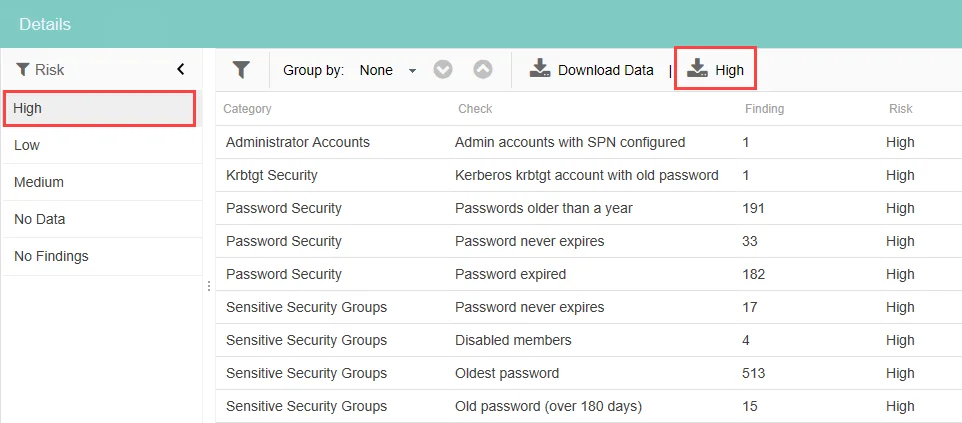This screenshot has height=423, width=962.
Task: Sort by the Check column header
Action: 475,109
